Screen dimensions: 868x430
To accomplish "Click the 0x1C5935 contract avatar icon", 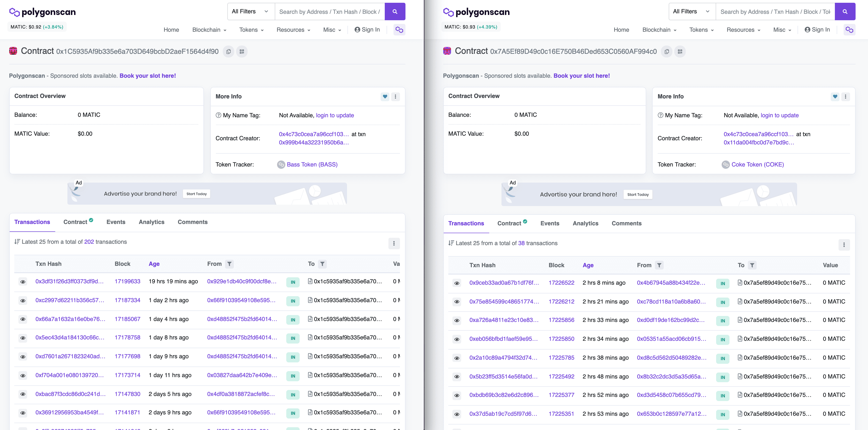I will coord(13,51).
